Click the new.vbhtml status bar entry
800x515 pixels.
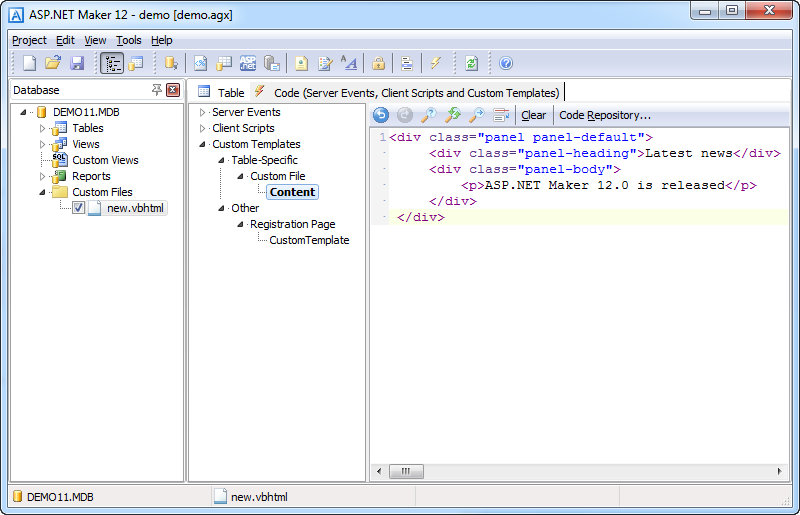click(x=251, y=497)
